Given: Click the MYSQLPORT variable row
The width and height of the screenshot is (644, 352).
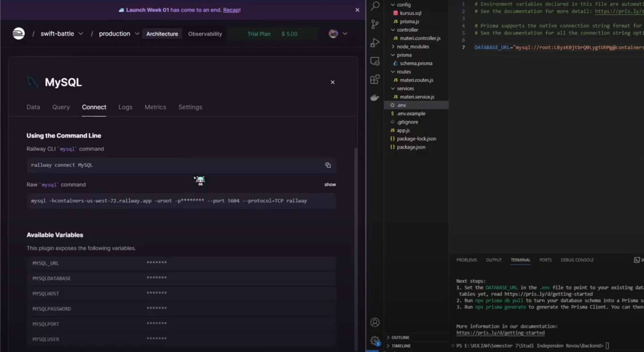Looking at the screenshot, I should [181, 324].
